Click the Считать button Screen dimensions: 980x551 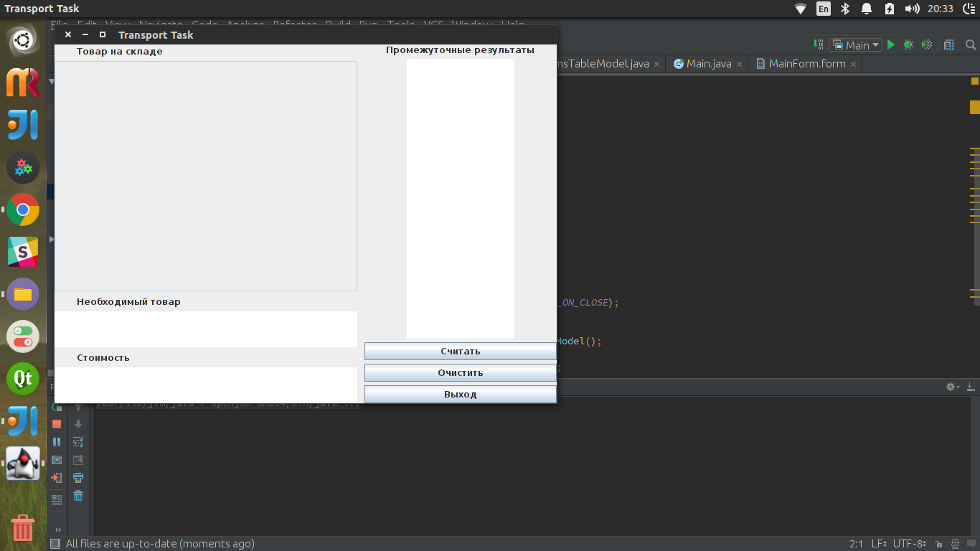tap(460, 352)
